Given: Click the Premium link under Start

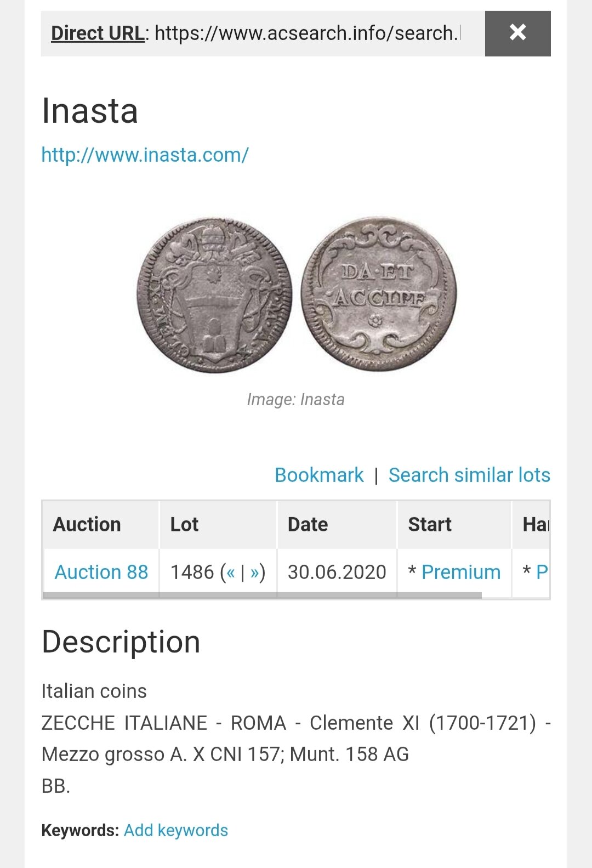Looking at the screenshot, I should pyautogui.click(x=461, y=572).
